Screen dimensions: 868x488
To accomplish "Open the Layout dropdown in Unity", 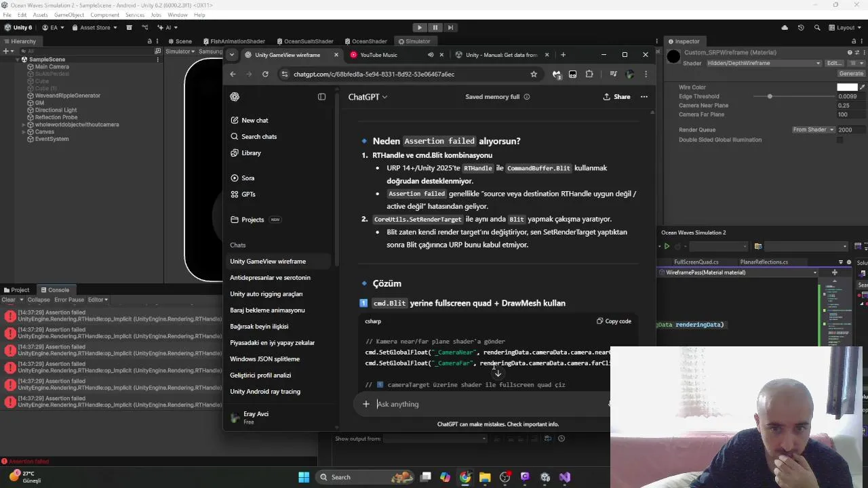I will pyautogui.click(x=845, y=28).
